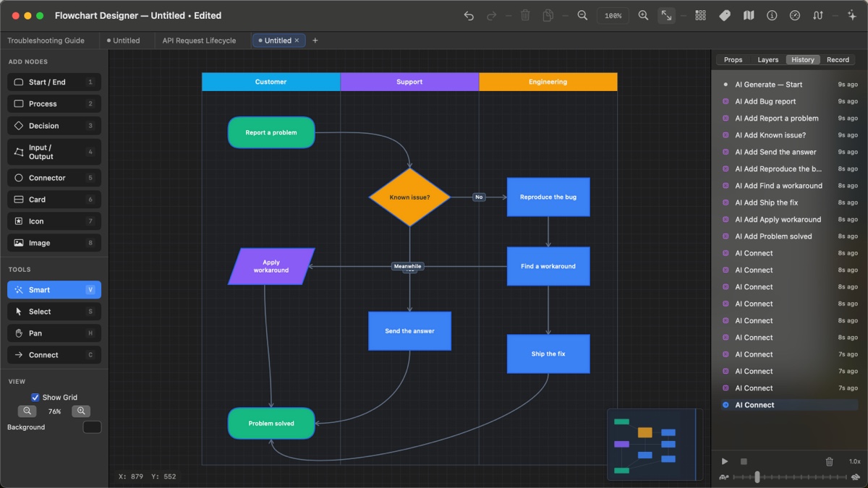This screenshot has width=868, height=488.
Task: Add a Card node
Action: [54, 200]
